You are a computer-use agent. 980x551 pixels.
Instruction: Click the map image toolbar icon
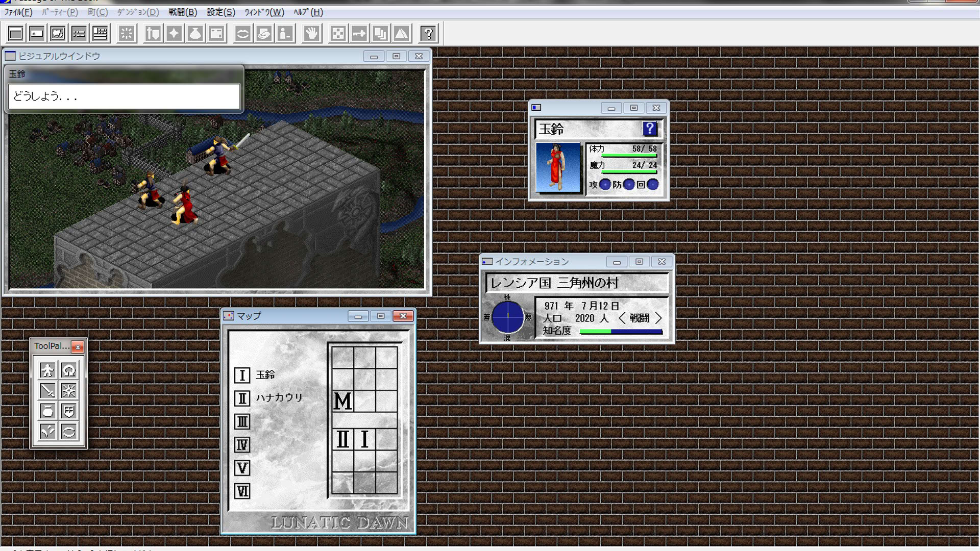tap(58, 34)
